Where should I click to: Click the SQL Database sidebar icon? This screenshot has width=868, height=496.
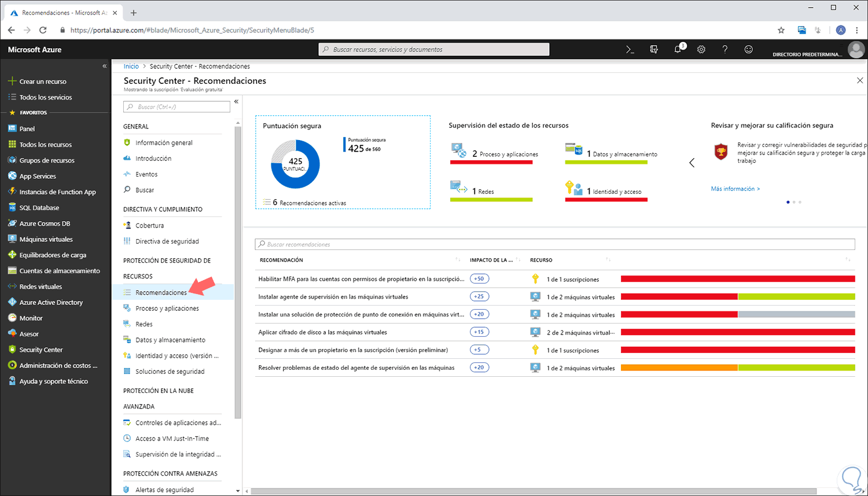tap(12, 208)
